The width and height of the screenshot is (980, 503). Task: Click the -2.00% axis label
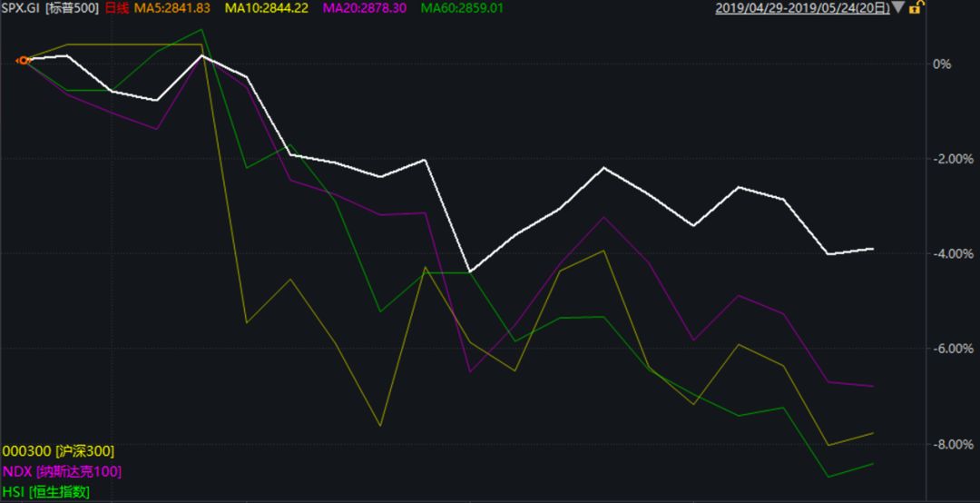(953, 159)
